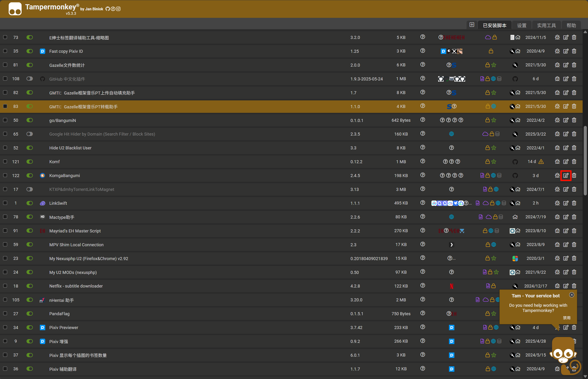Image resolution: width=588 pixels, height=379 pixels.
Task: Click help question icon in Hide U2 Blacklist User row
Action: point(423,148)
